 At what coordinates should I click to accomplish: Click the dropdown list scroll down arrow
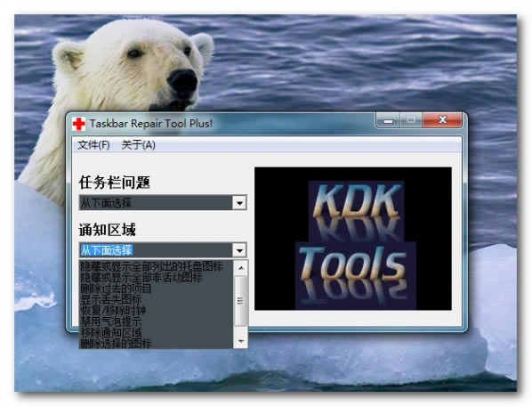[x=241, y=341]
